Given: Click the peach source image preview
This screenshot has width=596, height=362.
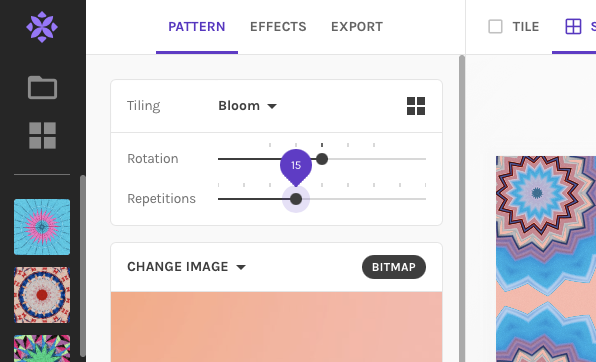Looking at the screenshot, I should [276, 327].
